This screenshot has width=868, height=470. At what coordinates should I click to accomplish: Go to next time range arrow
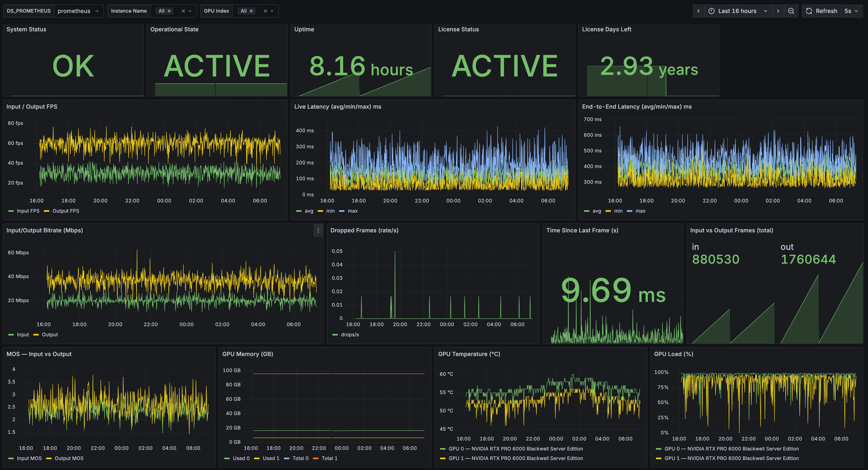click(778, 11)
